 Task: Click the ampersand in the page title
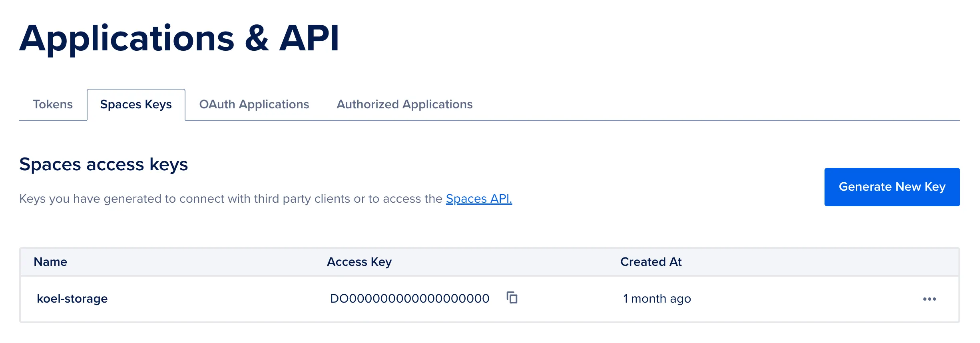257,39
